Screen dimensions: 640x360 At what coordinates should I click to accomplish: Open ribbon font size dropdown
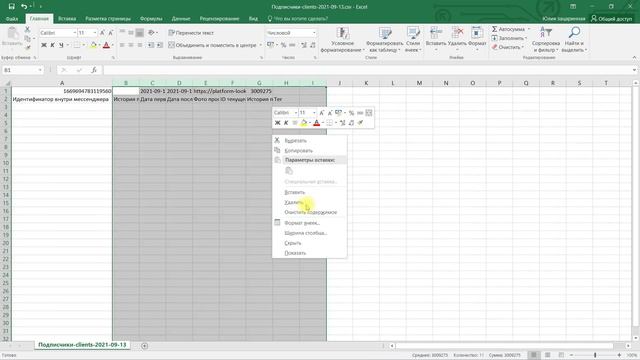click(95, 33)
